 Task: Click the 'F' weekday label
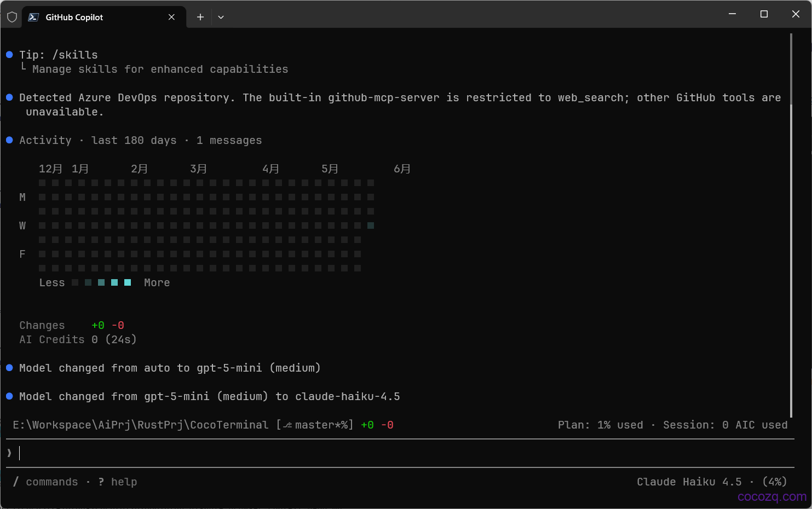(22, 254)
